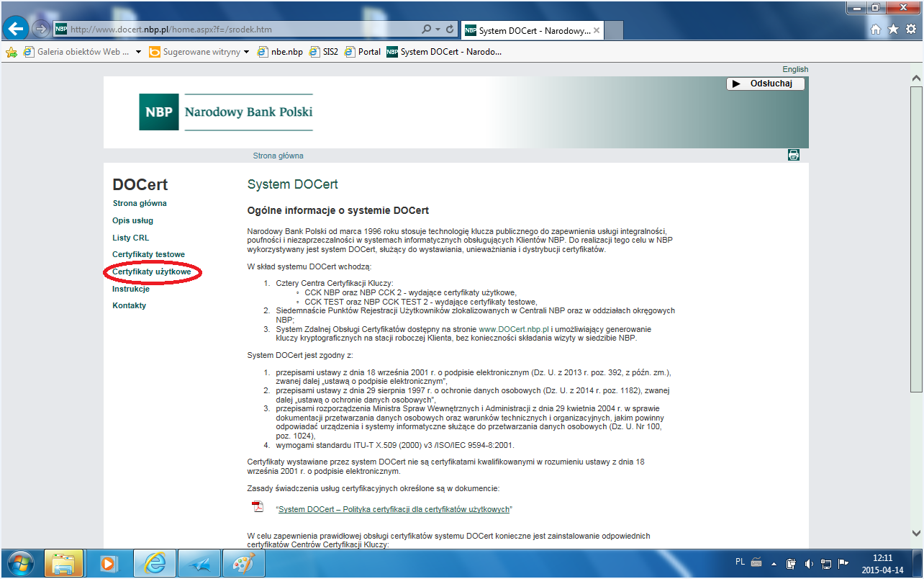Click the PDF document icon
This screenshot has height=579, width=924.
[258, 506]
